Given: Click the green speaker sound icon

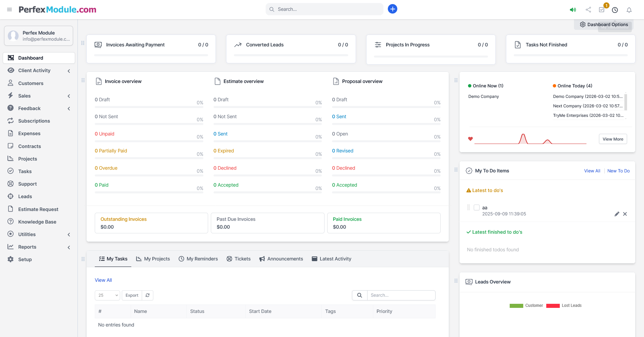Looking at the screenshot, I should point(573,10).
